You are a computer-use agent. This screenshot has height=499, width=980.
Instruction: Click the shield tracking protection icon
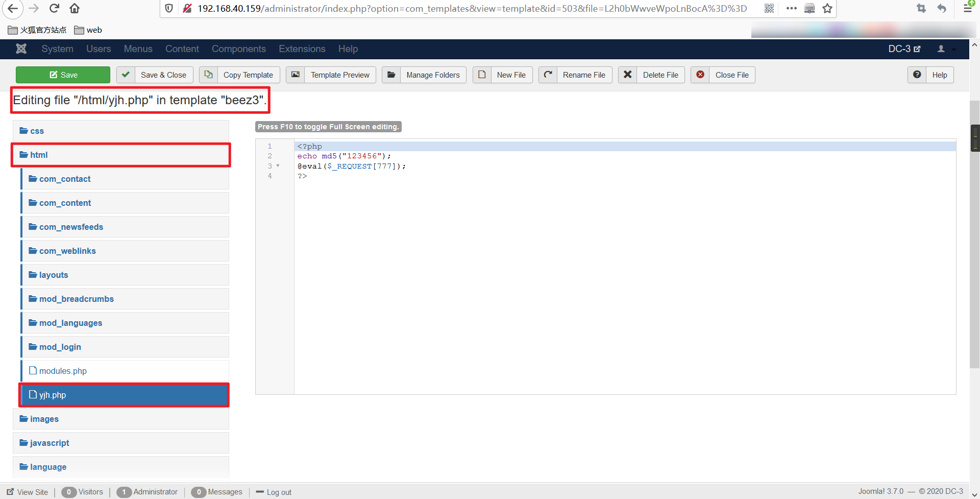click(x=169, y=8)
